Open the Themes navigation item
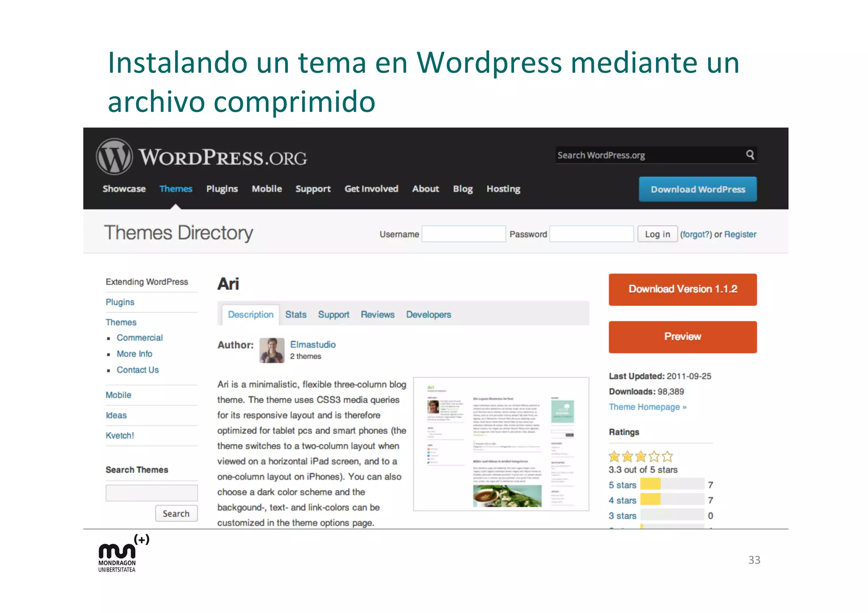The height and width of the screenshot is (613, 868). tap(175, 189)
